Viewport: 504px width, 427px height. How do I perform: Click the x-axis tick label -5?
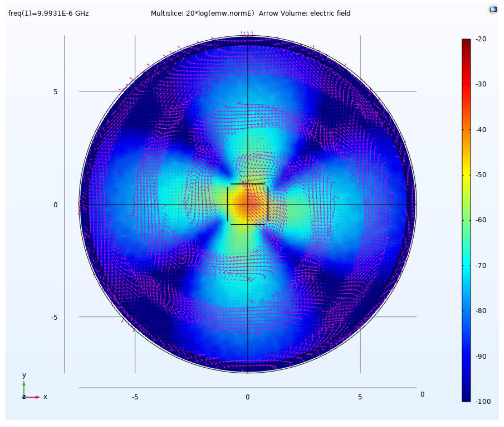coord(135,397)
